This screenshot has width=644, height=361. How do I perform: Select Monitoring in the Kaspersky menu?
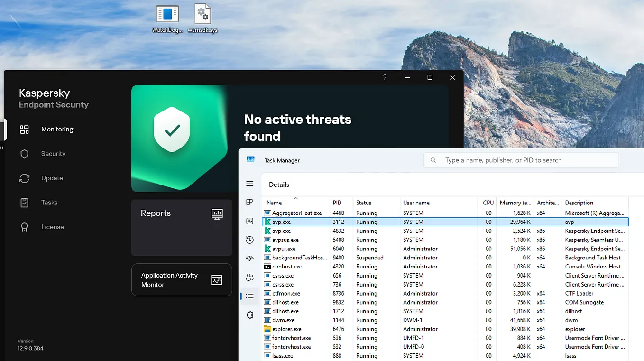pos(57,129)
